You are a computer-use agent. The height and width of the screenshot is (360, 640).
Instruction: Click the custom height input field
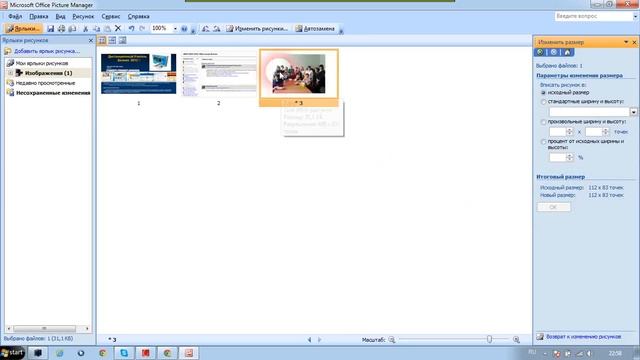pyautogui.click(x=593, y=132)
